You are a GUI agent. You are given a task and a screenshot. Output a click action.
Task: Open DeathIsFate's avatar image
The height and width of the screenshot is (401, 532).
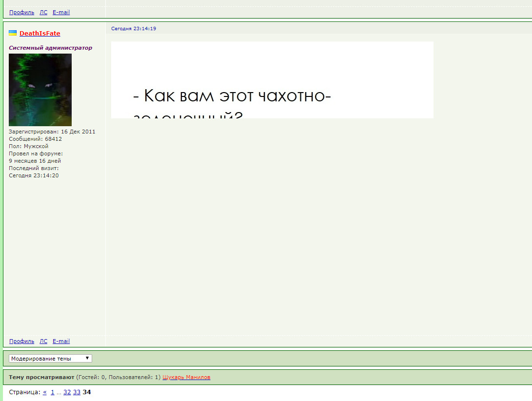(x=40, y=90)
